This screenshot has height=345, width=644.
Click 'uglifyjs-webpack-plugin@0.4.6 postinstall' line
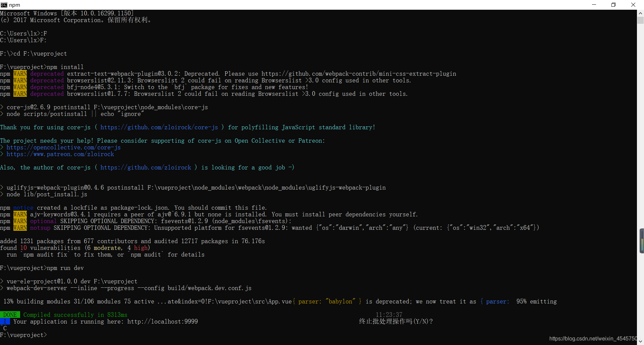(x=193, y=188)
